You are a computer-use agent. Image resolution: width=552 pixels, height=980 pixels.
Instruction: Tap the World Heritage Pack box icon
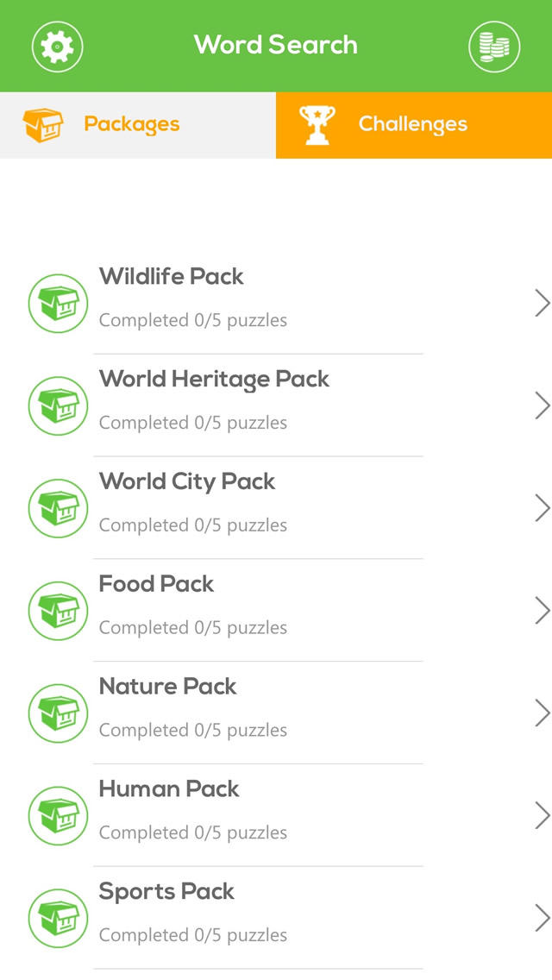click(58, 406)
